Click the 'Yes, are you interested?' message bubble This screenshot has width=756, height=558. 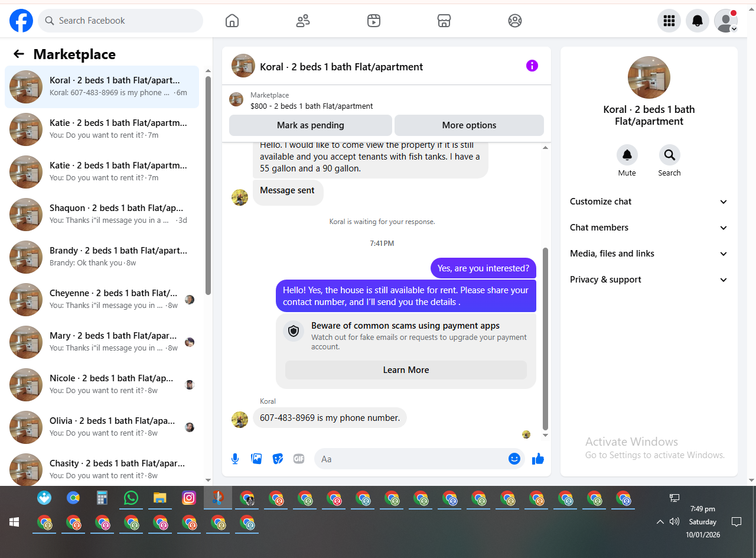pyautogui.click(x=483, y=268)
